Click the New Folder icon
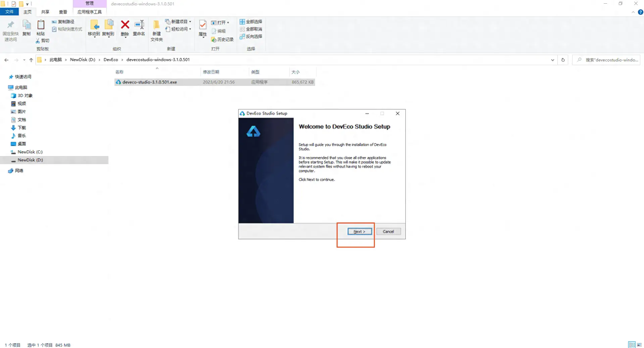The image size is (644, 348). 156,25
